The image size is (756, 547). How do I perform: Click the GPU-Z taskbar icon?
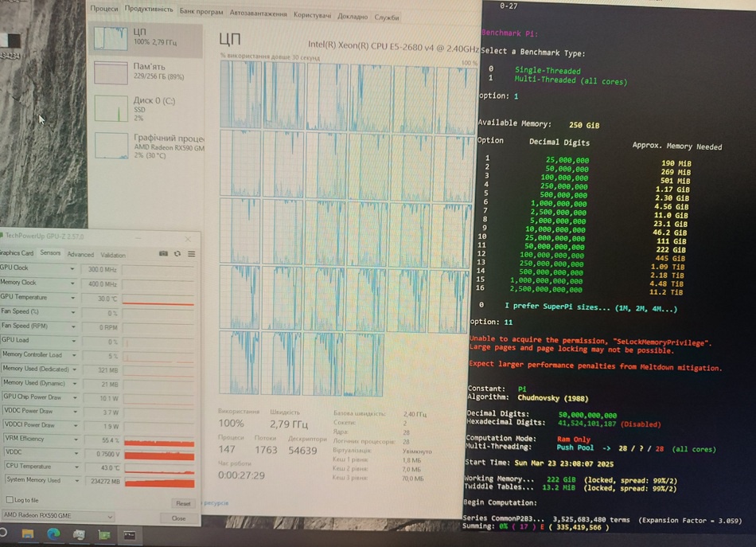click(x=103, y=534)
